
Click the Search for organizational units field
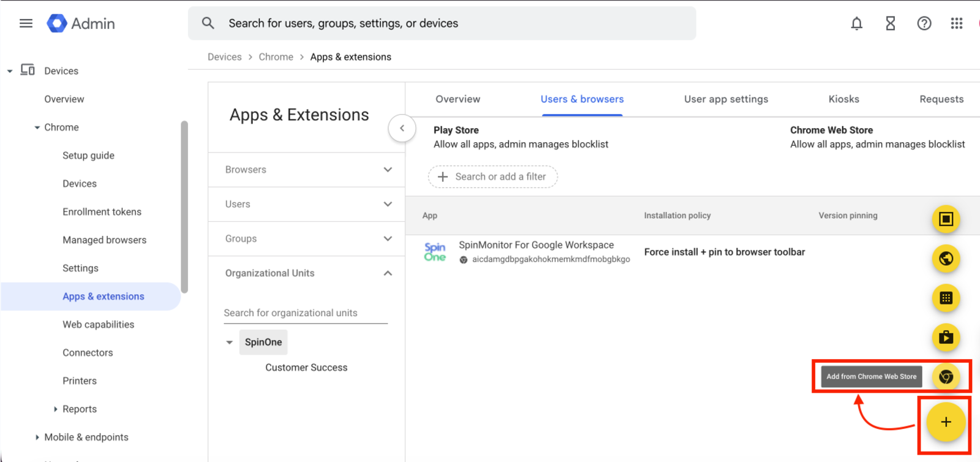click(x=306, y=313)
